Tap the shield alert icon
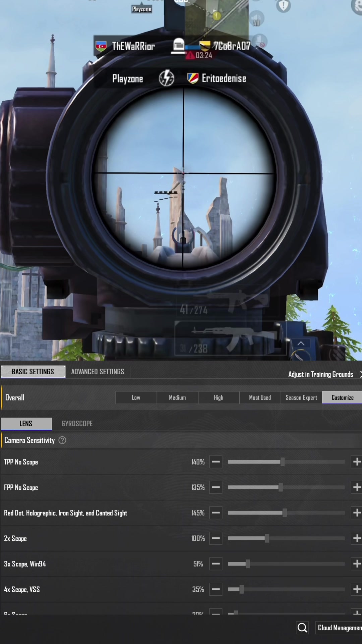Screen dimensions: 362x644 click(x=284, y=6)
